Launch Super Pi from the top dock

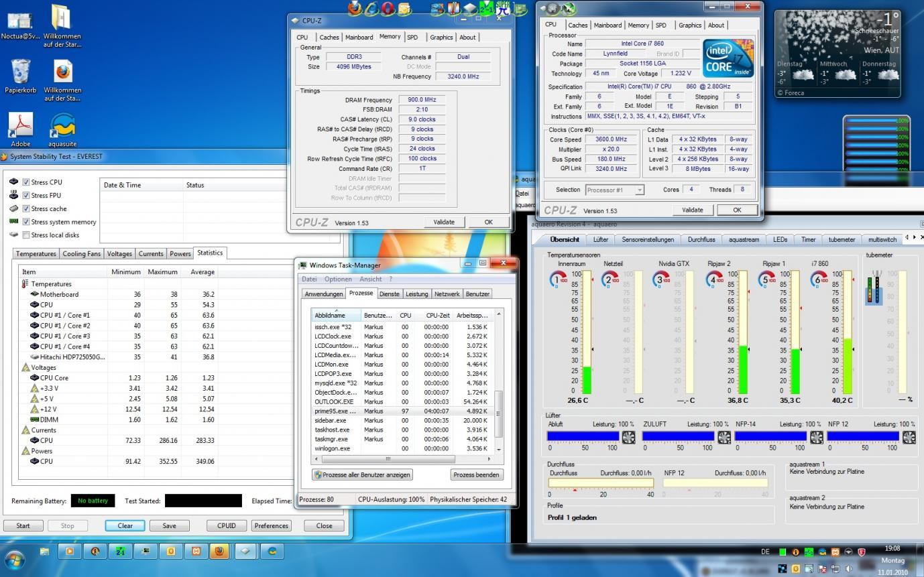[x=504, y=8]
